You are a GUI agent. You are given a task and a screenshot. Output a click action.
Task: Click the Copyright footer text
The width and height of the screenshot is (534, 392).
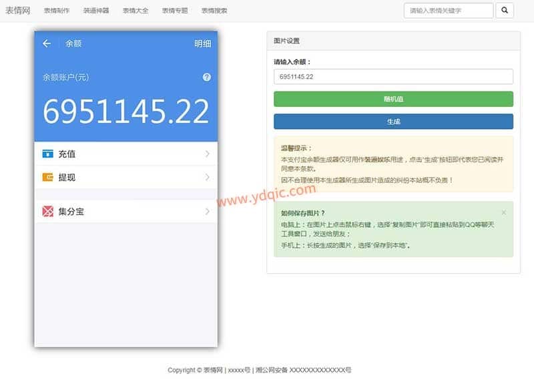point(260,370)
